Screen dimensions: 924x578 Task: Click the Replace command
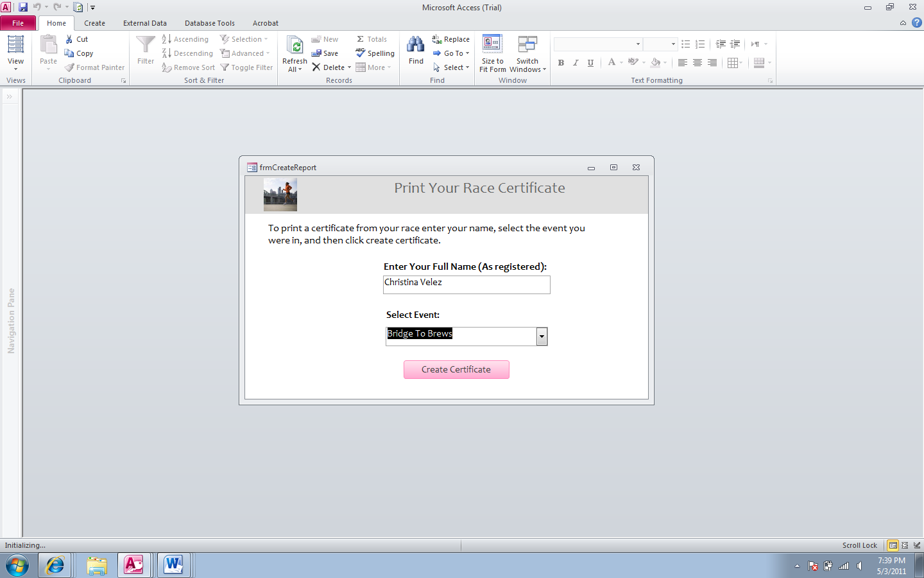click(x=451, y=39)
